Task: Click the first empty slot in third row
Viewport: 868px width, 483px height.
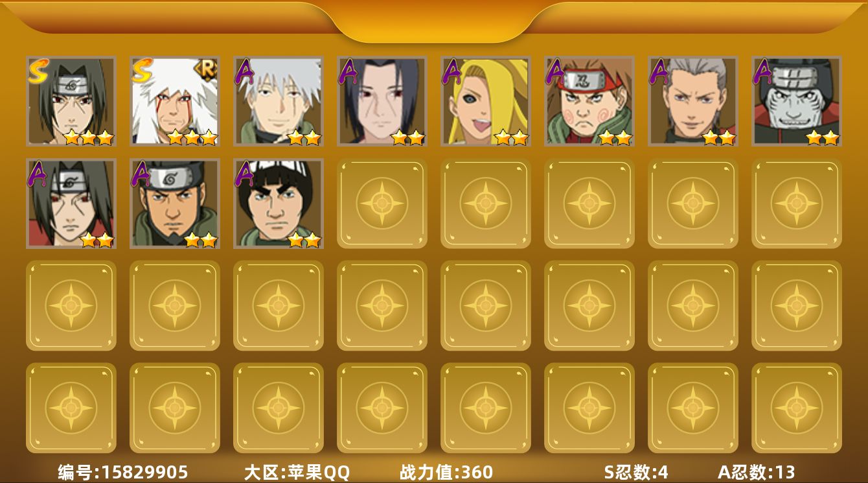Action: (x=71, y=305)
